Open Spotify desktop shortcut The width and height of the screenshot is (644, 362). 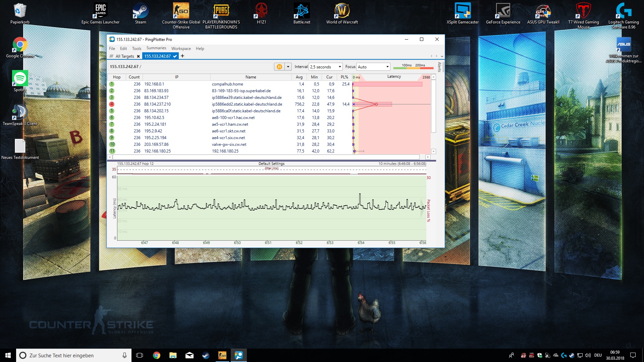pyautogui.click(x=20, y=81)
